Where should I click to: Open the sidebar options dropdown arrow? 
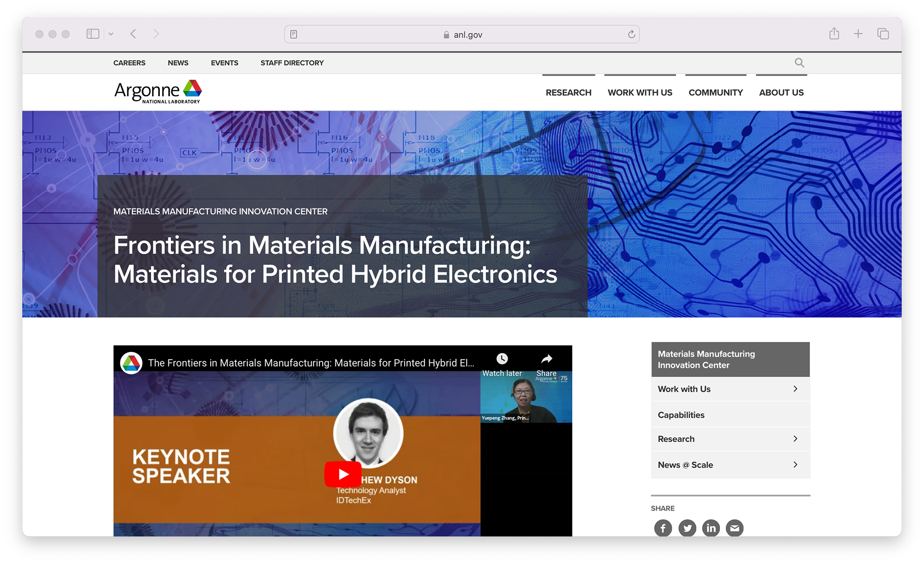(x=111, y=34)
